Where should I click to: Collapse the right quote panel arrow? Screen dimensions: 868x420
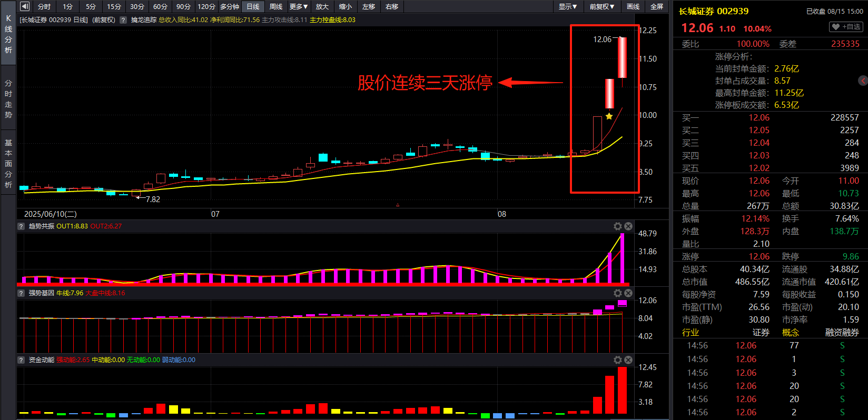pos(863,81)
